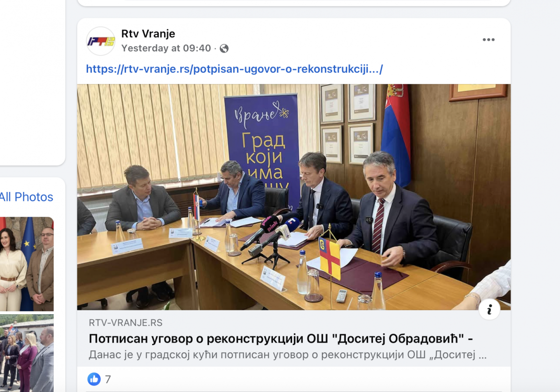Follow the rtv-vranje.rs potpisan-ugovor URL link
560x392 pixels.
coord(234,69)
